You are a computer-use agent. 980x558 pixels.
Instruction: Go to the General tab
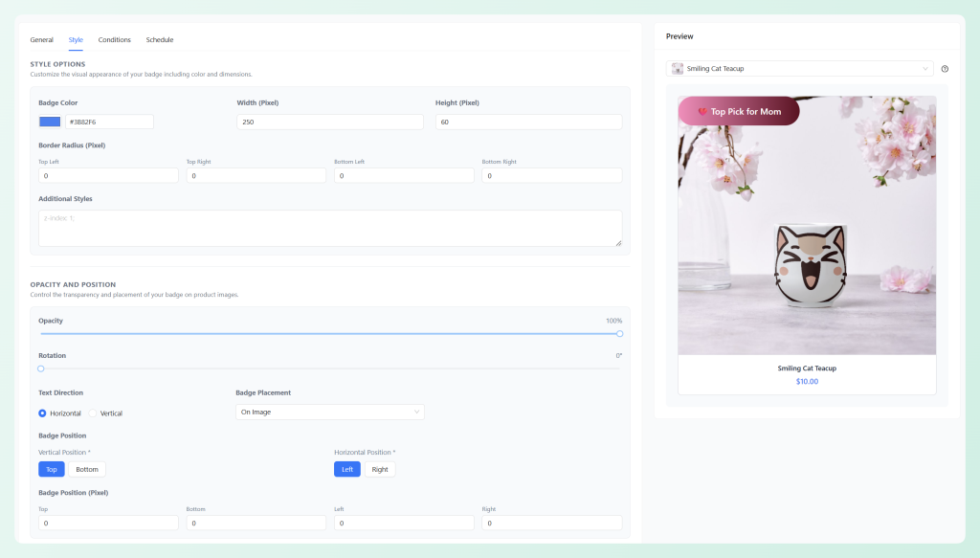pos(41,39)
